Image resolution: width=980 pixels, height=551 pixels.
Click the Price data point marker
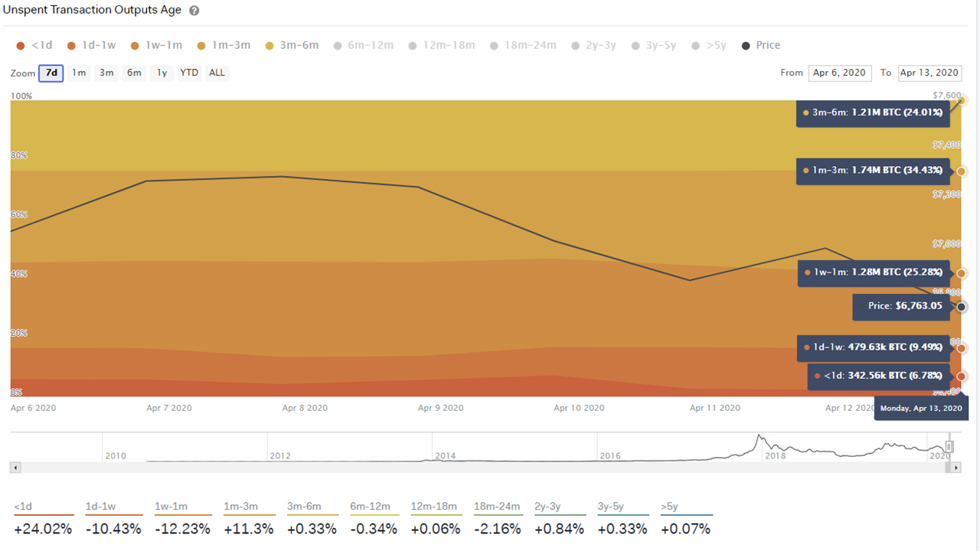tap(962, 307)
